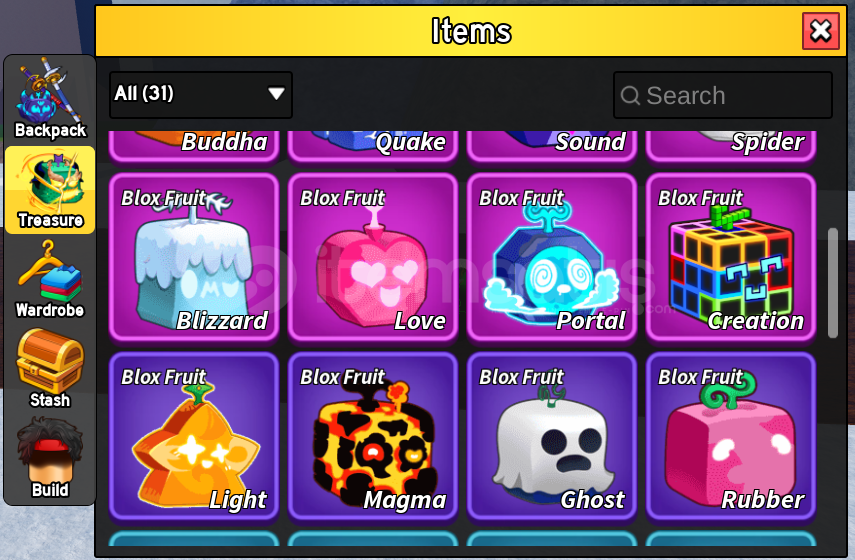Select the Light Blox Fruit
Screen dimensions: 855x560
(x=194, y=436)
